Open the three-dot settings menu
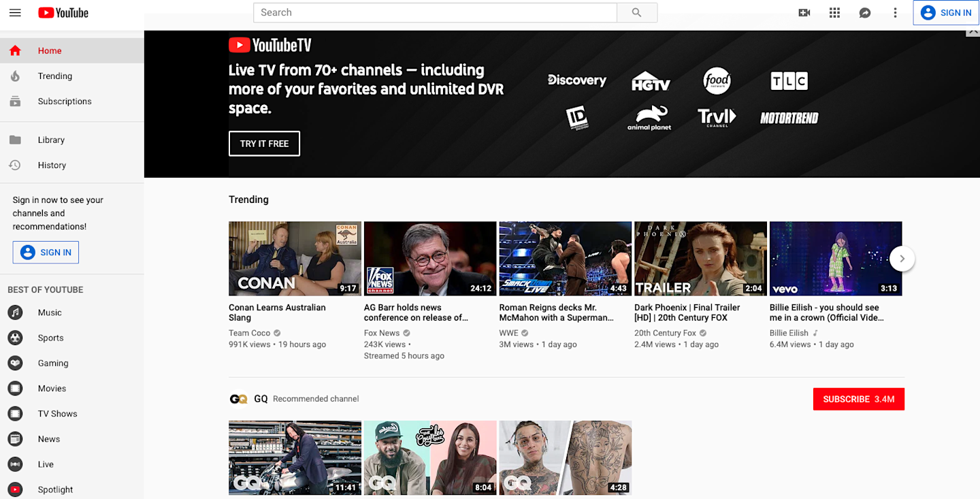The image size is (980, 499). pyautogui.click(x=896, y=13)
